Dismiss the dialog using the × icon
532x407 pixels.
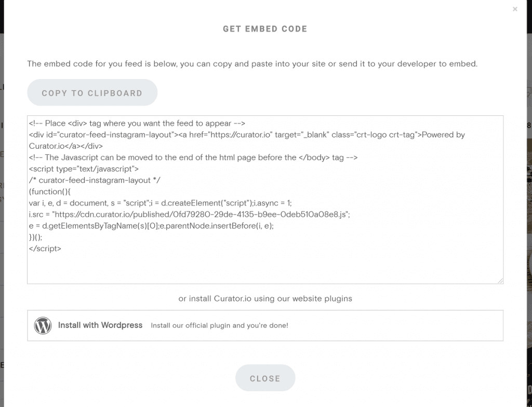click(515, 9)
